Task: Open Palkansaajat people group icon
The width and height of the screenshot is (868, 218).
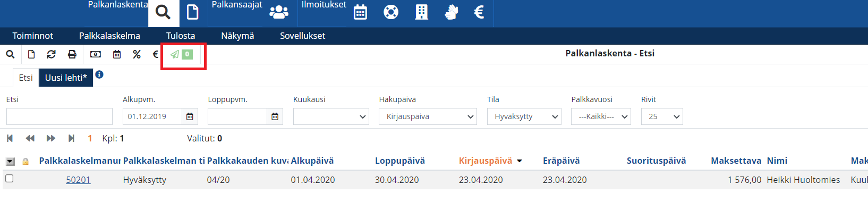Action: [279, 12]
